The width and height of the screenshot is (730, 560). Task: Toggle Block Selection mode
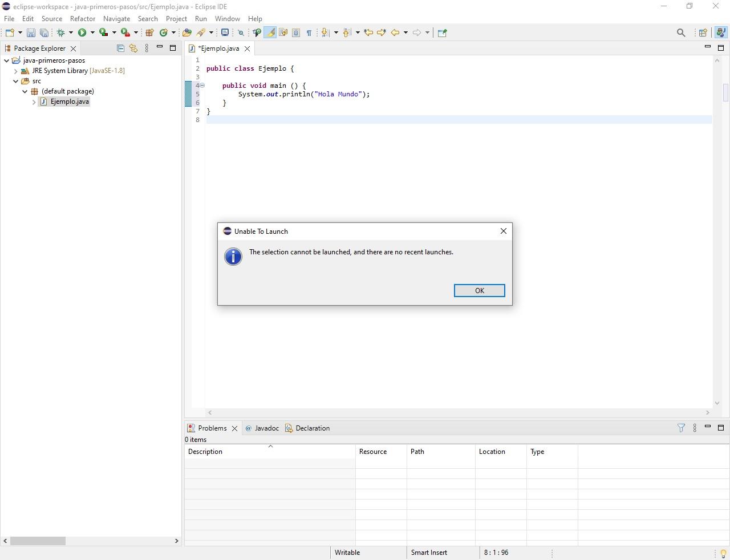click(x=296, y=33)
